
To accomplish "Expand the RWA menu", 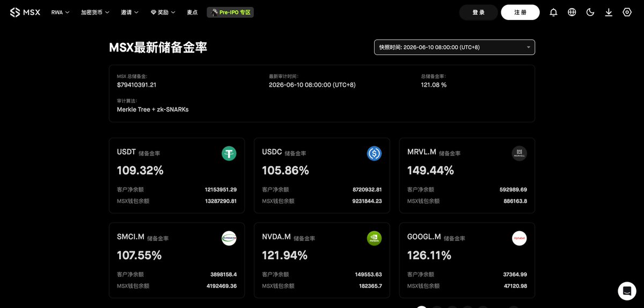I will [x=60, y=12].
